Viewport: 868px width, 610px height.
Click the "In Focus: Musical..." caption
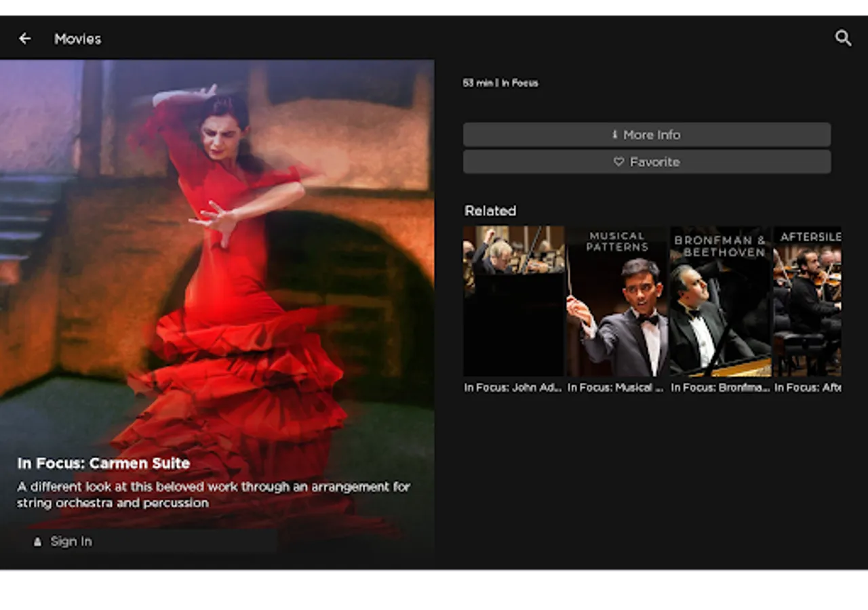[x=616, y=388]
